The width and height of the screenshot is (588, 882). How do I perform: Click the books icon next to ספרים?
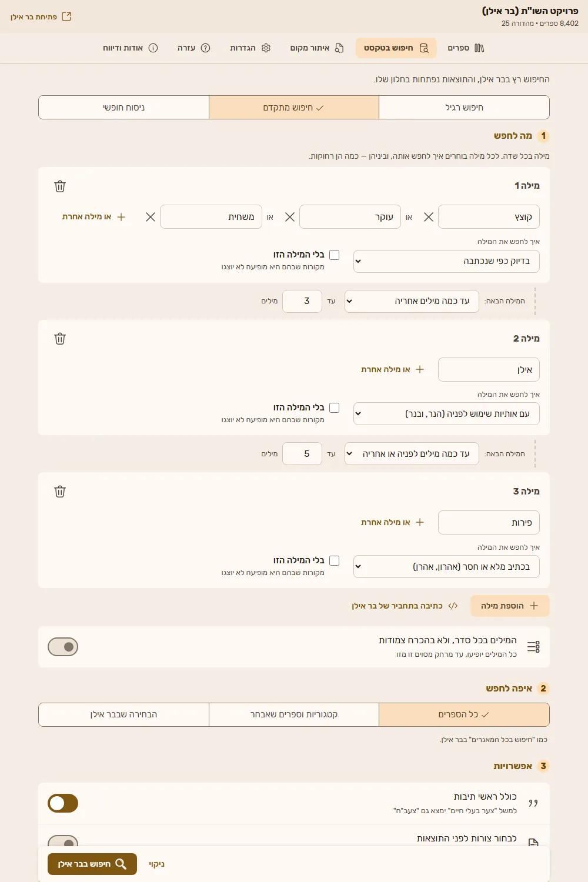click(x=479, y=48)
